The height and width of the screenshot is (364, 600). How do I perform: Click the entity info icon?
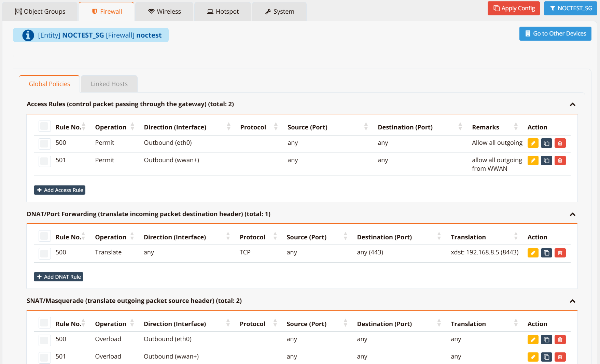click(28, 35)
